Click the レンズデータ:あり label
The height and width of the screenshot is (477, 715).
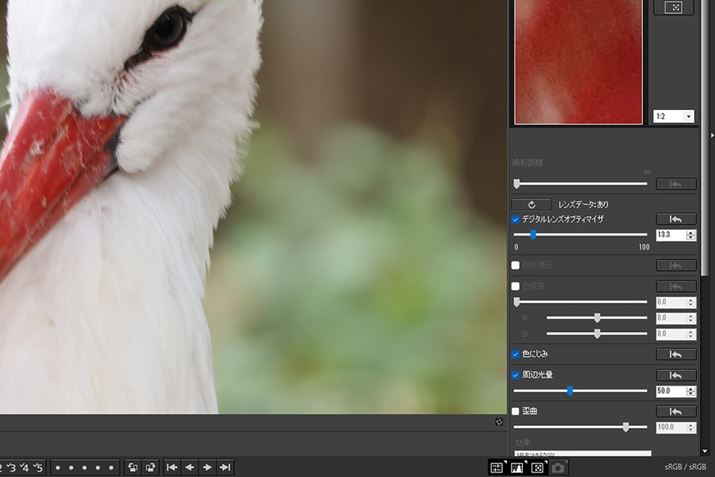pos(583,205)
